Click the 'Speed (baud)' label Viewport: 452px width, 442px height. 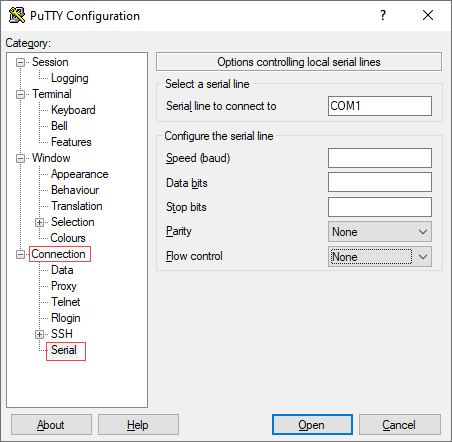(198, 158)
